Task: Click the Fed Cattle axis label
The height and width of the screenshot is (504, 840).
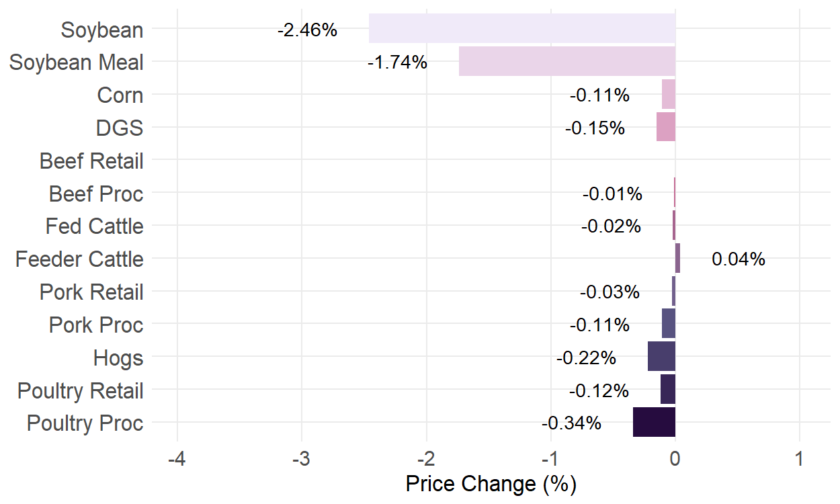Action: pyautogui.click(x=95, y=226)
